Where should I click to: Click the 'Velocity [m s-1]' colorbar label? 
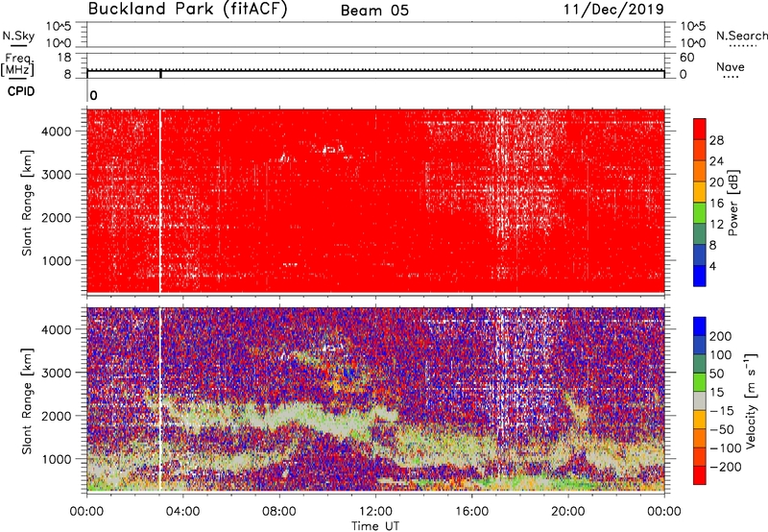point(751,400)
